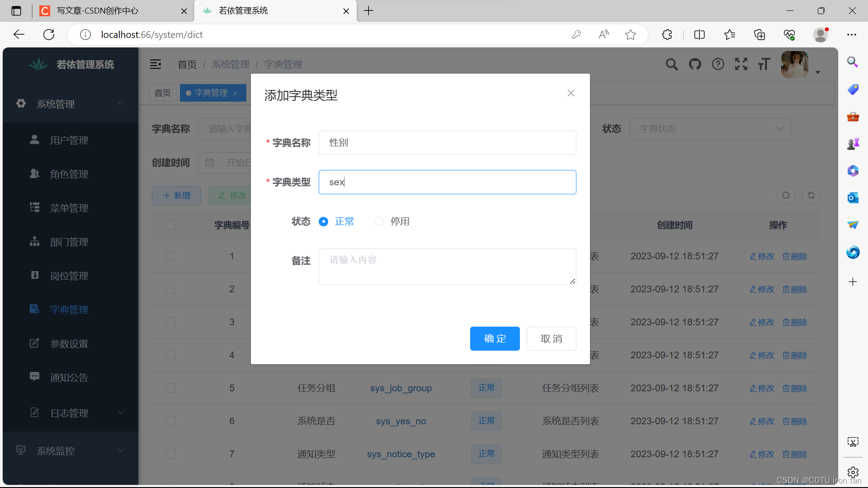
Task: Close the 字典管理 page tab
Action: (235, 93)
